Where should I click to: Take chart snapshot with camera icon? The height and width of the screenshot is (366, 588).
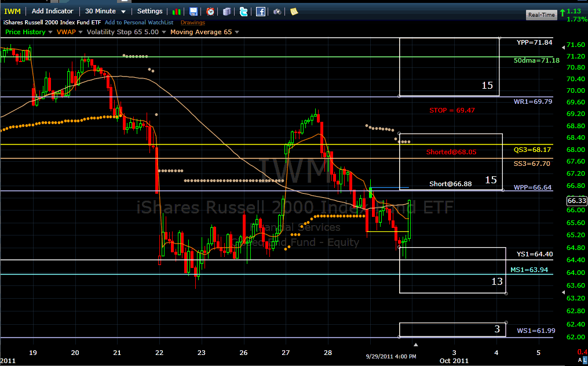(277, 12)
